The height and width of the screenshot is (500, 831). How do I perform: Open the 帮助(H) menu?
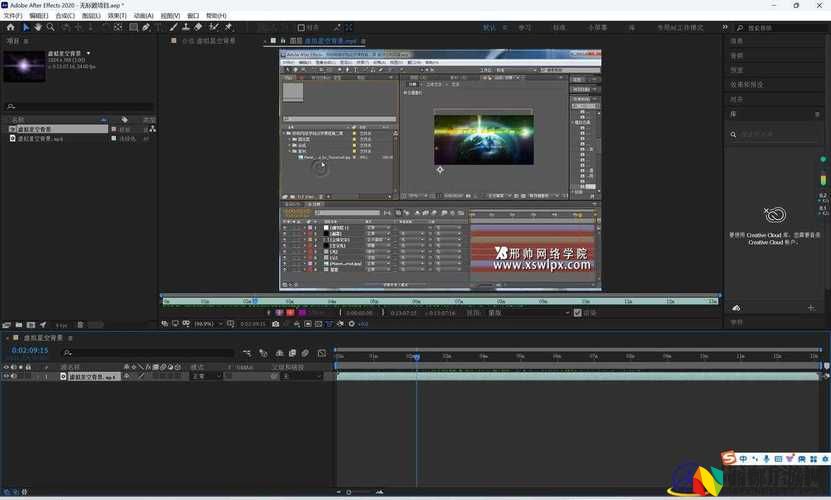click(x=216, y=16)
